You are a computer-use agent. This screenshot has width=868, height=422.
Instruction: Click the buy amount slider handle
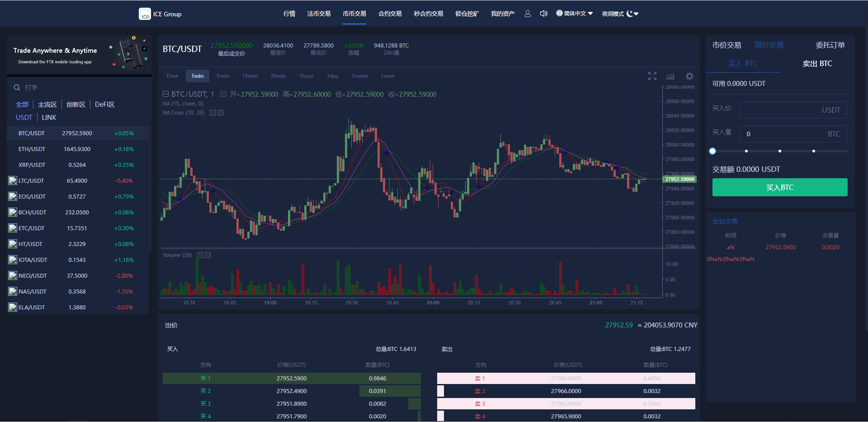point(712,151)
